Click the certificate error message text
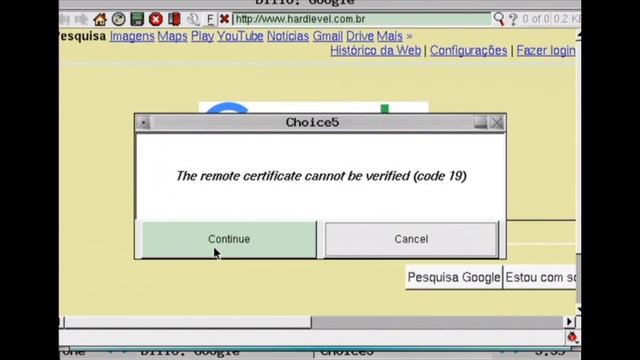 (x=321, y=176)
